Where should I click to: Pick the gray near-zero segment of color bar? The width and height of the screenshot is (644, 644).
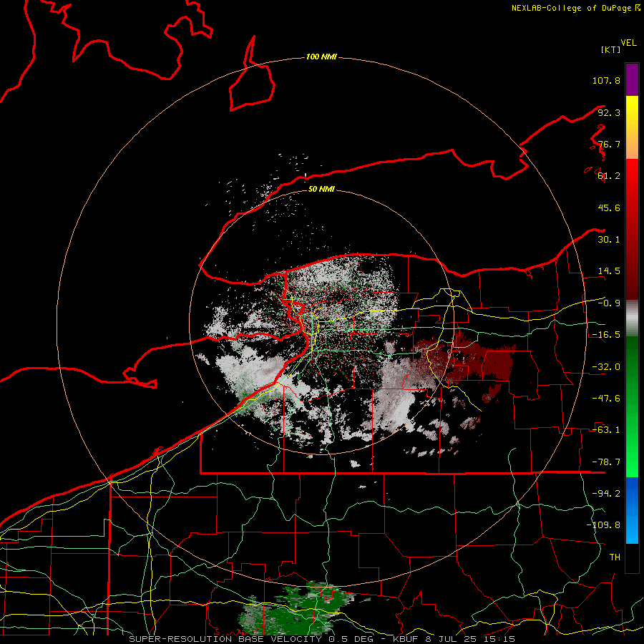click(632, 317)
